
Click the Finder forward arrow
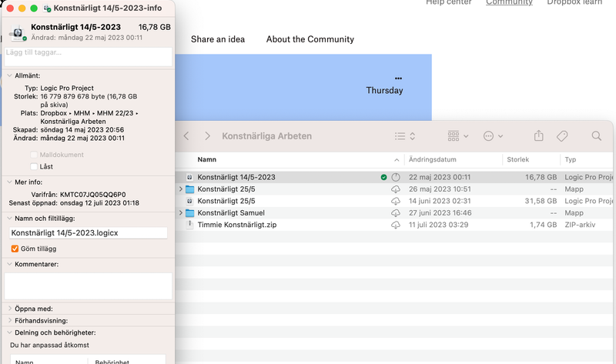point(207,136)
